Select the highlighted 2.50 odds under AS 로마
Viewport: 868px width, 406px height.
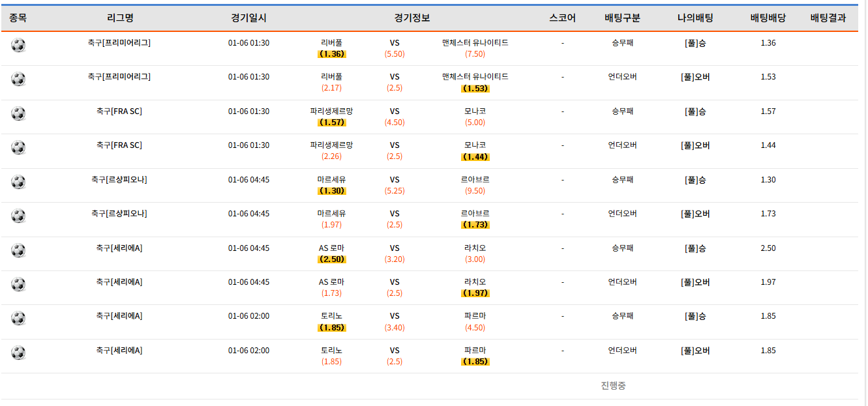tap(332, 259)
